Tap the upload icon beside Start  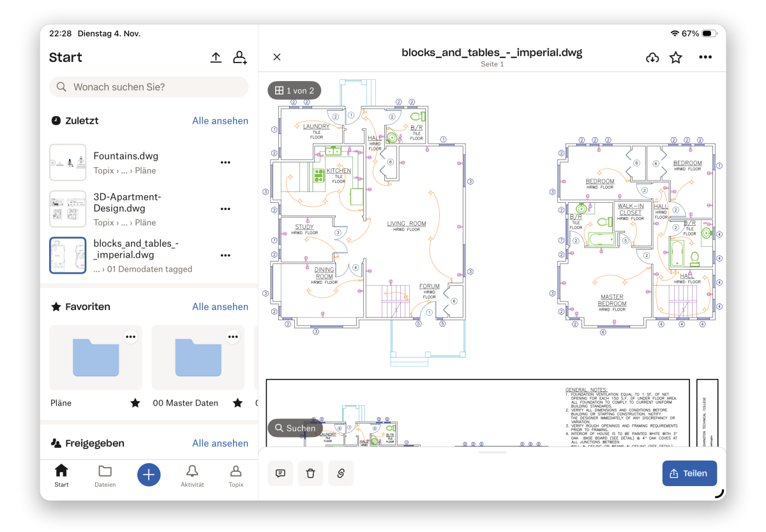pos(216,57)
